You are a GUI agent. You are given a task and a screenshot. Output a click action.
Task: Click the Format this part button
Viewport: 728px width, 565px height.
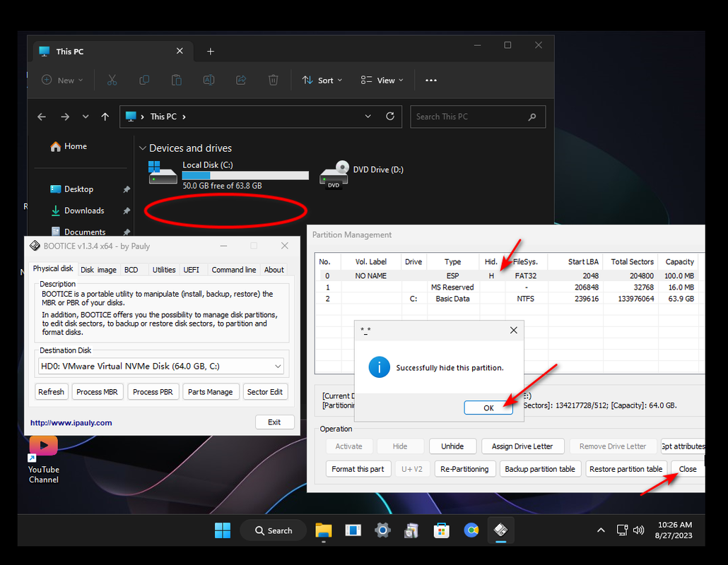coord(358,469)
